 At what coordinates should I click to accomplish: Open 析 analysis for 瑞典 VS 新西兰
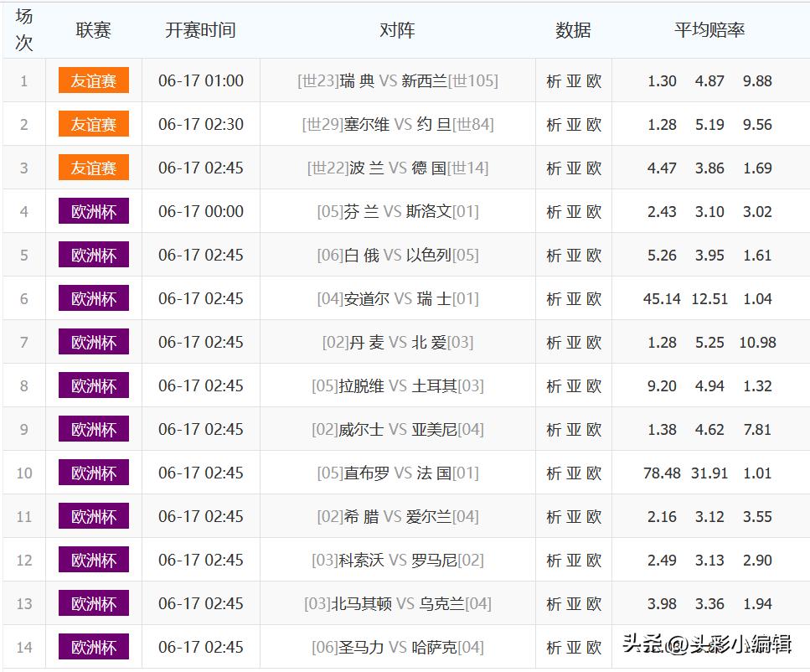pos(555,79)
